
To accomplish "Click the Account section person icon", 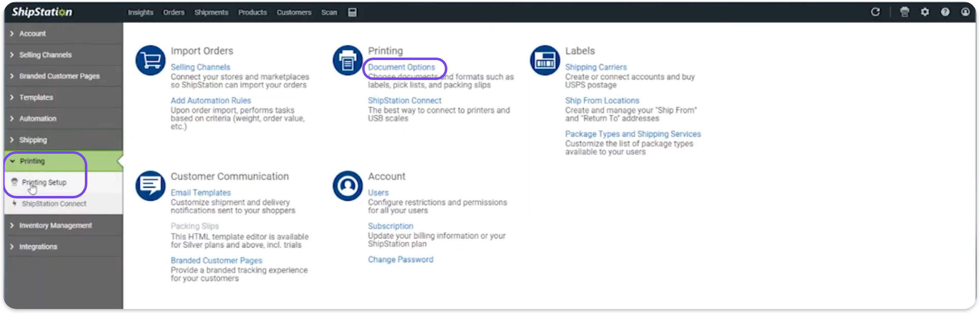I will click(348, 186).
